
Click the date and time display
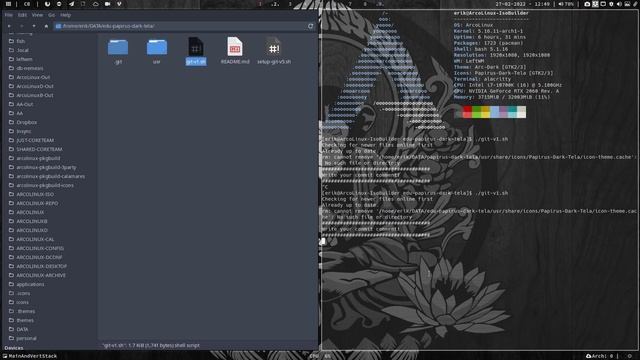pos(522,4)
